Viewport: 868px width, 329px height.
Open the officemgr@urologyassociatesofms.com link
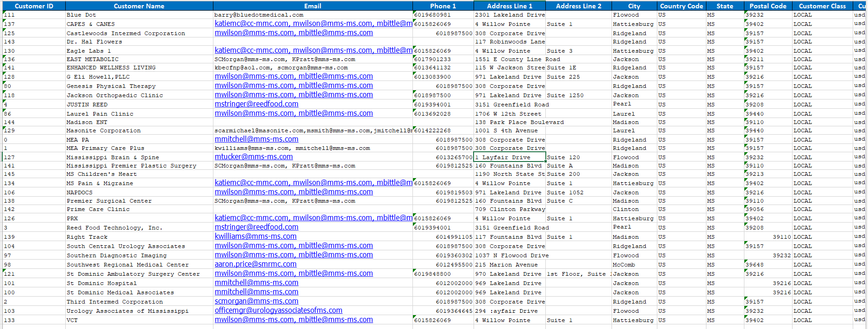click(278, 310)
